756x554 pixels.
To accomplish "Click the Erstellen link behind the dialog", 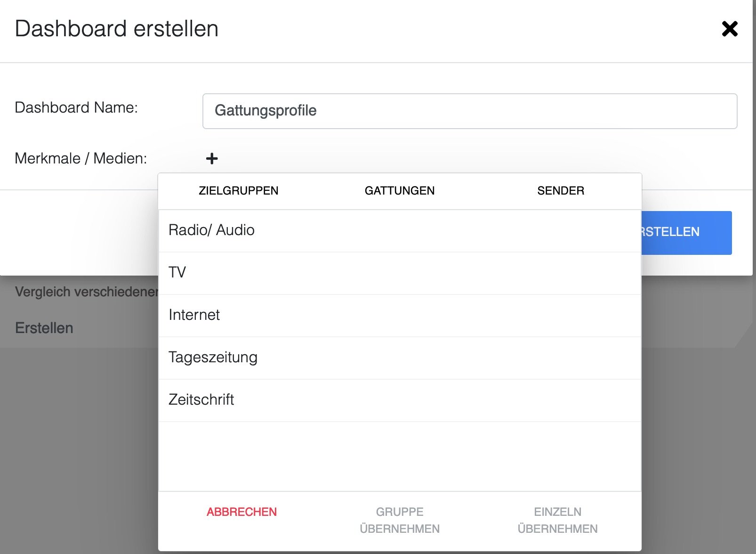I will (44, 328).
